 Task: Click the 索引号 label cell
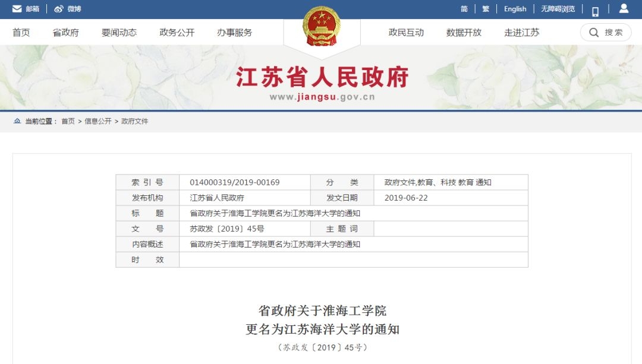(x=147, y=182)
